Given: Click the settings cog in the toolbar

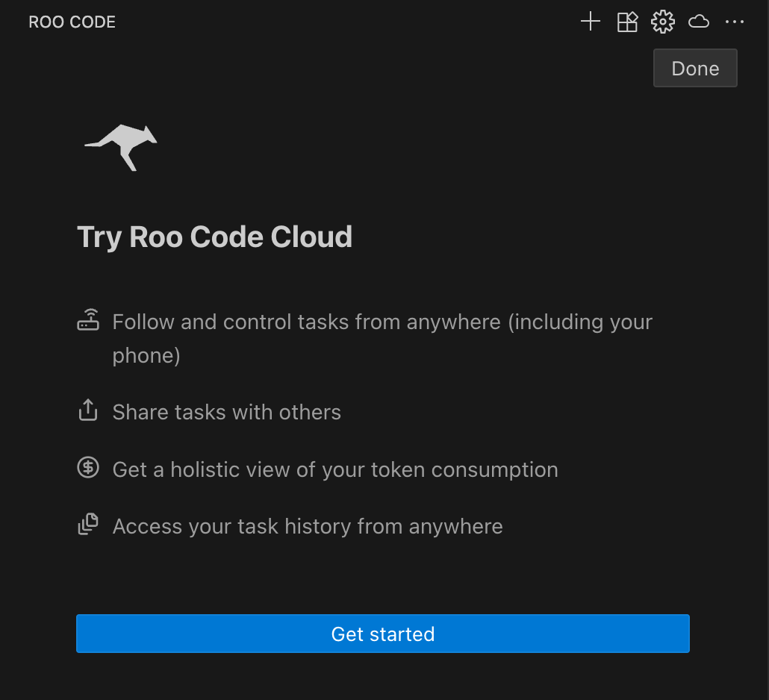Looking at the screenshot, I should point(662,21).
